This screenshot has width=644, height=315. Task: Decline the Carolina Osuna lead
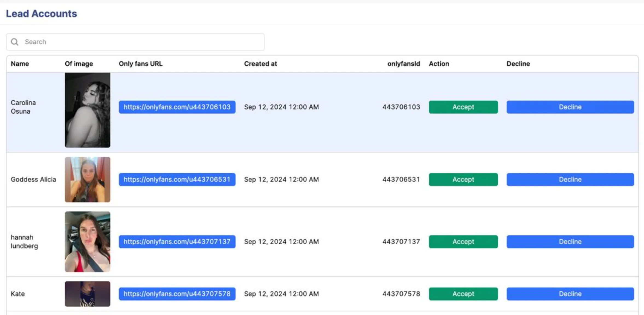(570, 107)
